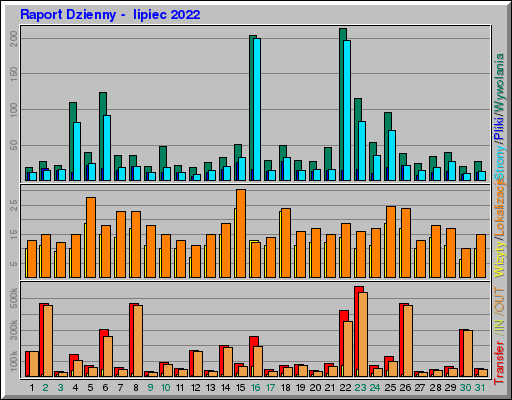
Task: Click the '/IN' legend label
Action: click(499, 327)
